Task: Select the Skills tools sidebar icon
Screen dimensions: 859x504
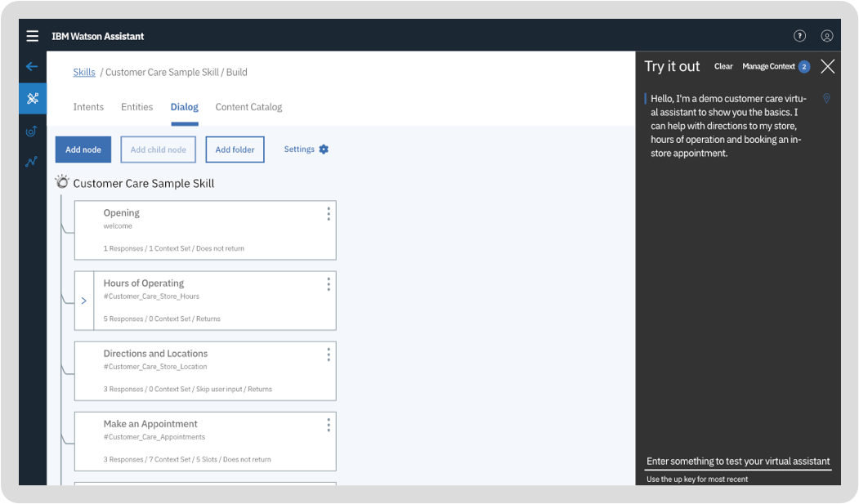Action: [33, 99]
